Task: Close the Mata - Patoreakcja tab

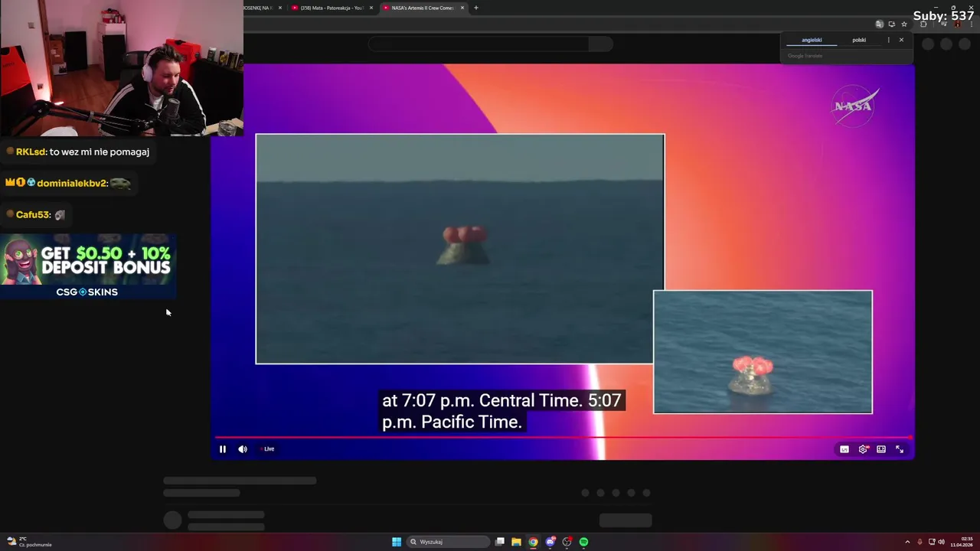Action: point(371,8)
